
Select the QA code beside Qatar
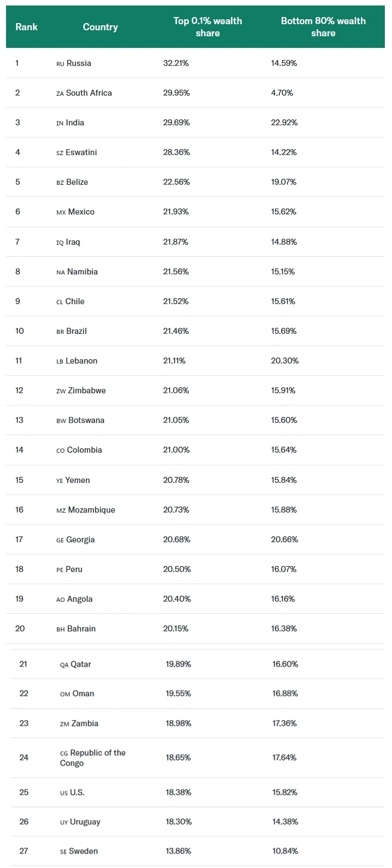pyautogui.click(x=64, y=665)
